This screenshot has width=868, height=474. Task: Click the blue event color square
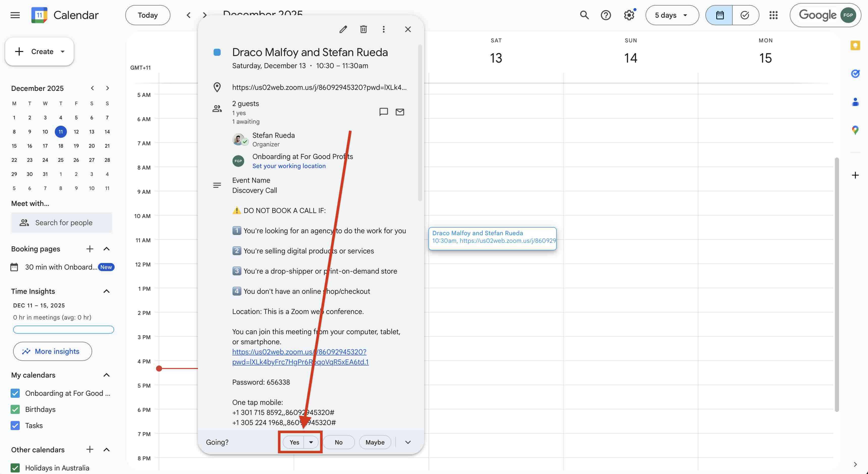(217, 52)
